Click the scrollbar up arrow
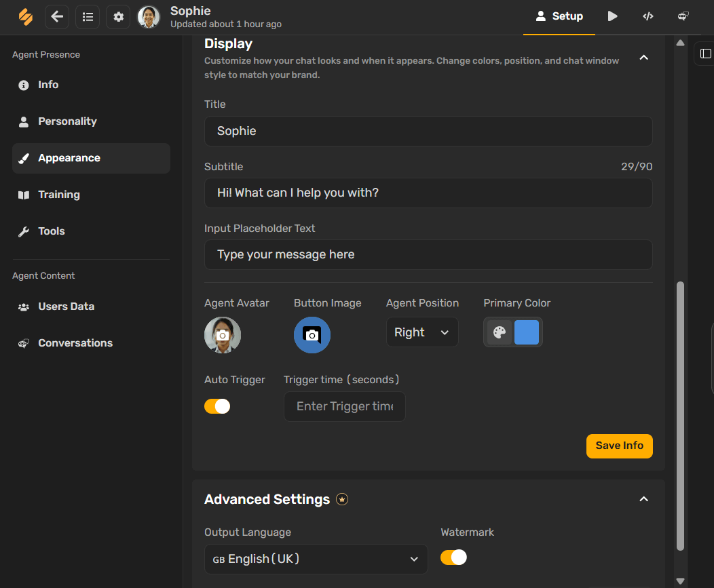The image size is (714, 588). 680,43
